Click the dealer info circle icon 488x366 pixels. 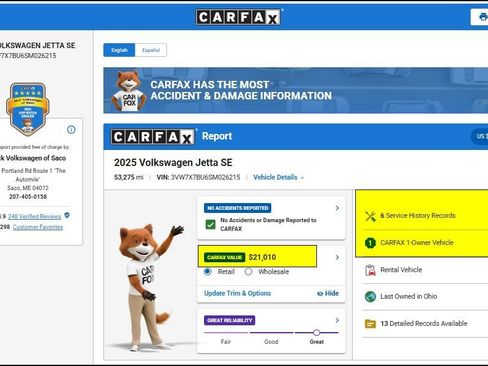pos(71,129)
